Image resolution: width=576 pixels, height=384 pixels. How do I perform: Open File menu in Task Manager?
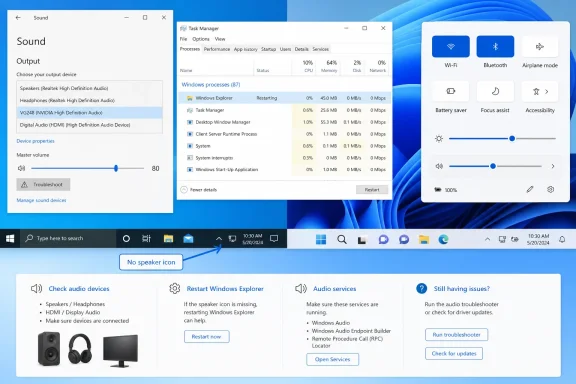click(x=183, y=39)
